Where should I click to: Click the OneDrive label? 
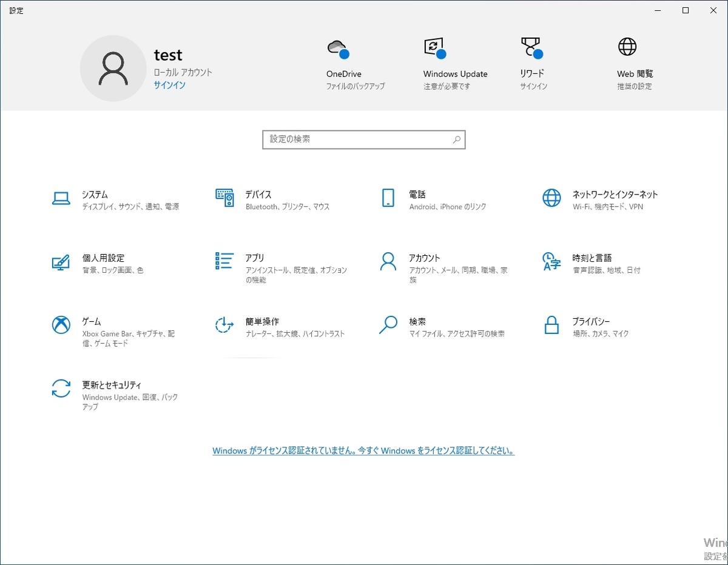(344, 74)
